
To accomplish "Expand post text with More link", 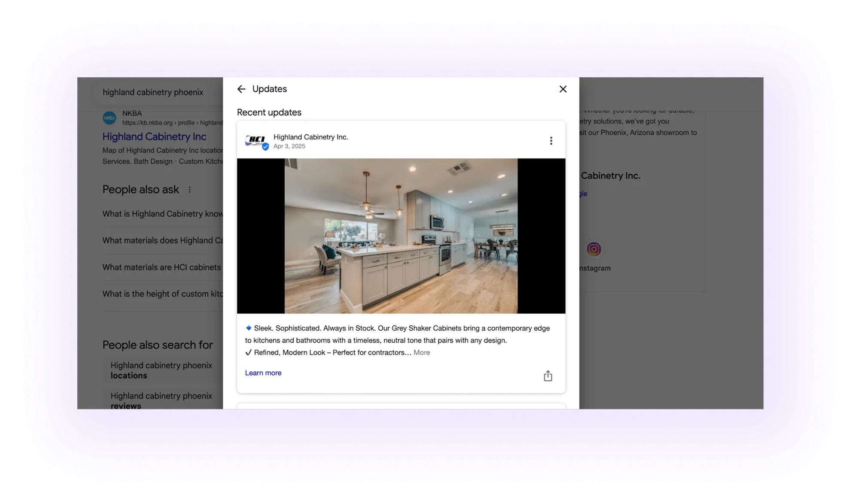I will 421,352.
